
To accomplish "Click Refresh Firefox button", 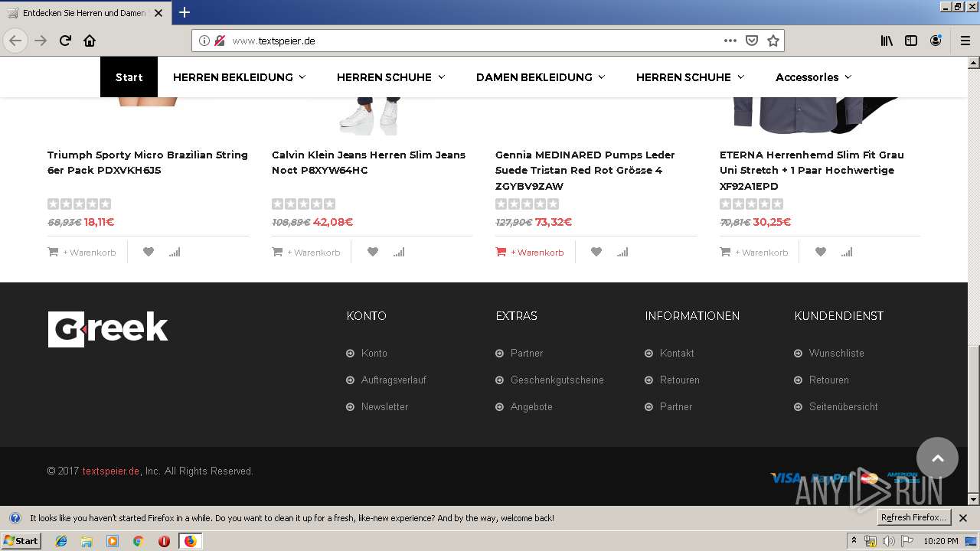I will [913, 517].
